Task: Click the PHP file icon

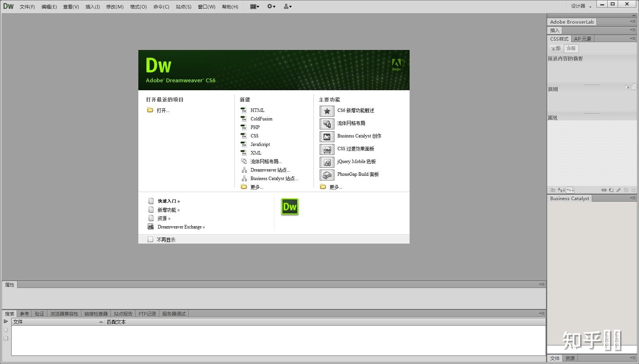Action: (x=244, y=127)
